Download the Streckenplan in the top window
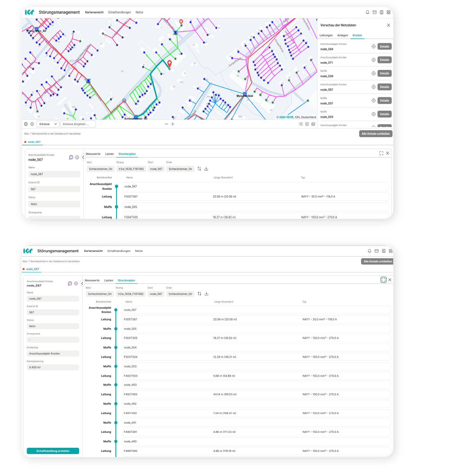 pos(206,169)
